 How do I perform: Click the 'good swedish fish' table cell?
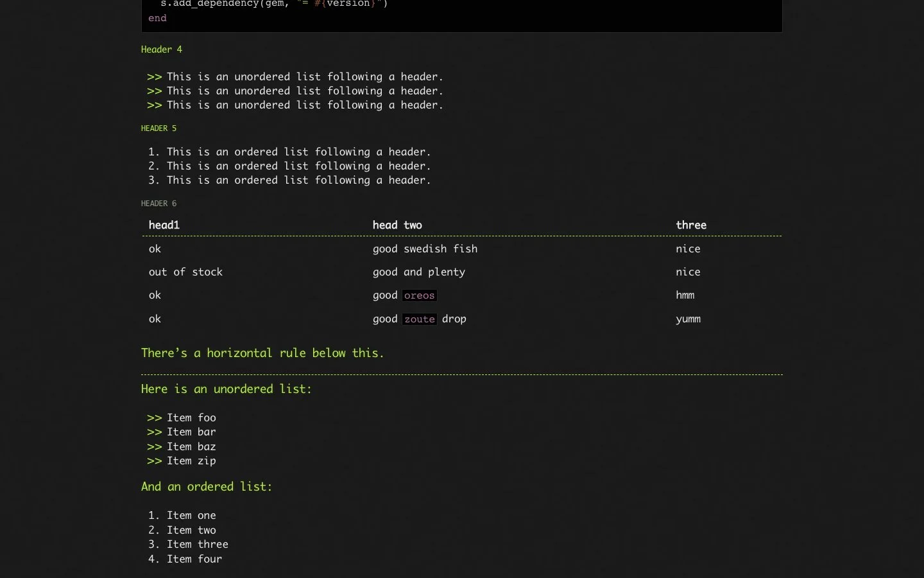tap(425, 249)
